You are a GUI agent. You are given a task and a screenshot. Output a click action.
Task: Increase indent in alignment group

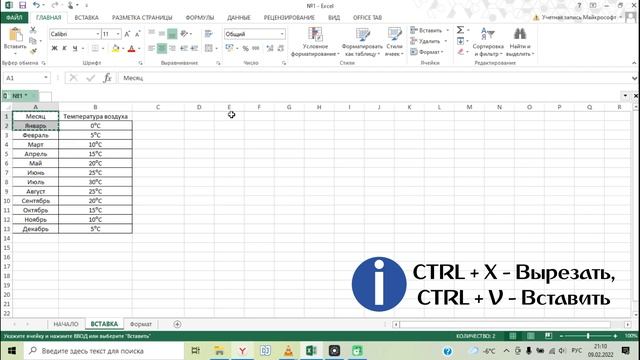coord(194,48)
